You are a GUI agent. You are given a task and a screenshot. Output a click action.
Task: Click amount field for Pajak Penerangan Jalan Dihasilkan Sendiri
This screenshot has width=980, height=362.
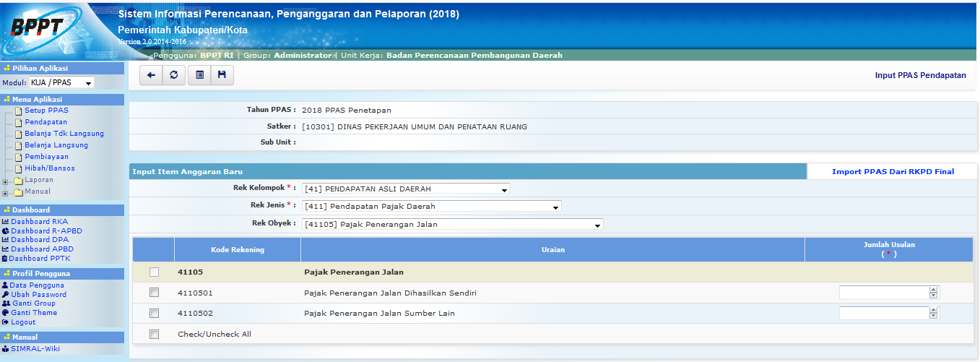point(883,293)
